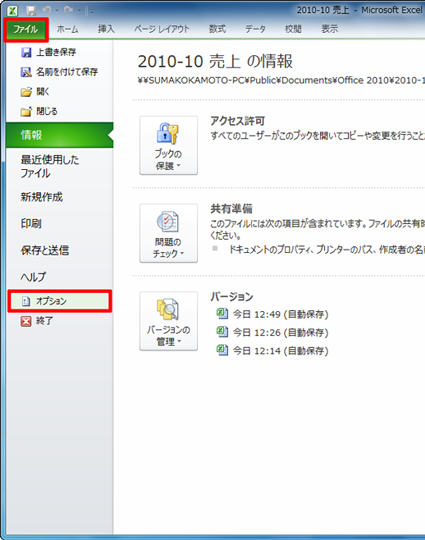Click the バージョン heading
This screenshot has height=540, width=425.
tap(232, 297)
